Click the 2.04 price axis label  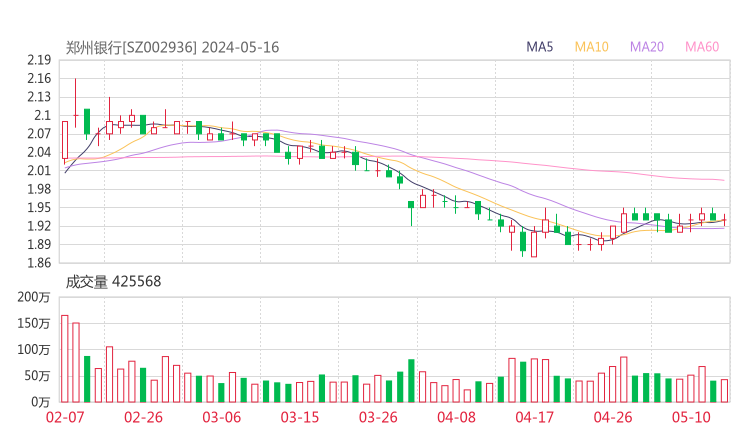(x=39, y=152)
